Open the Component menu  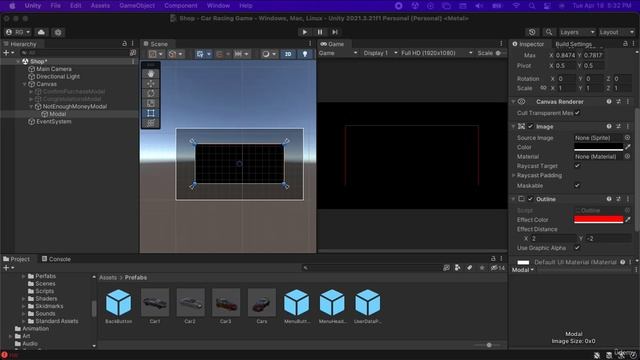tap(180, 6)
